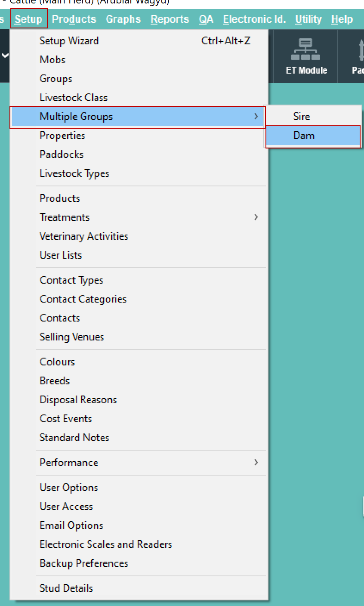Click the toolbar chevron dropdown at the left edge

tap(5, 56)
